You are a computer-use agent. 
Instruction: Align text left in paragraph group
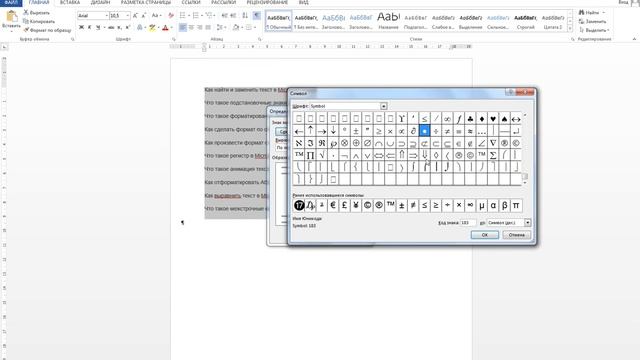point(182,27)
